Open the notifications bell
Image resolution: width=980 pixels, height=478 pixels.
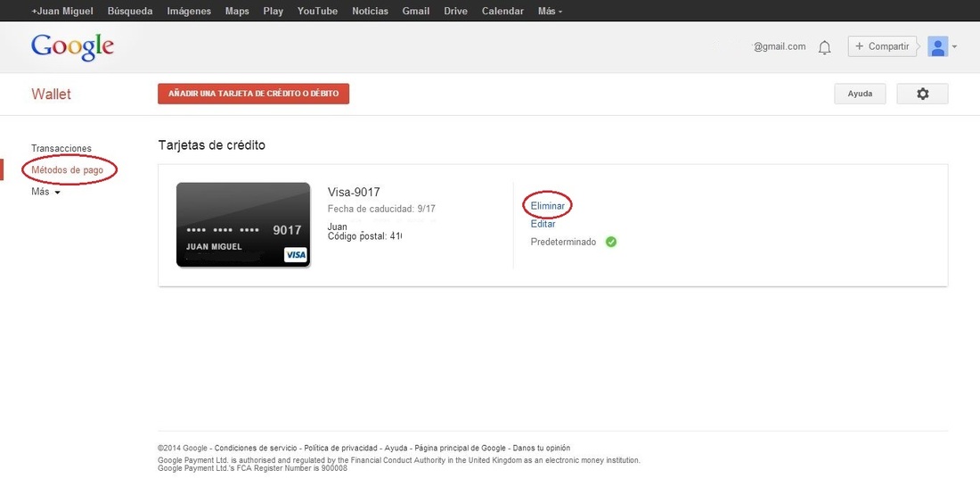[x=824, y=47]
